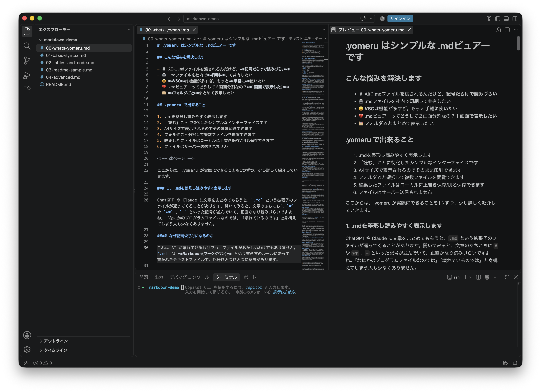Open the notifications bell
This screenshot has height=392, width=541.
click(515, 363)
